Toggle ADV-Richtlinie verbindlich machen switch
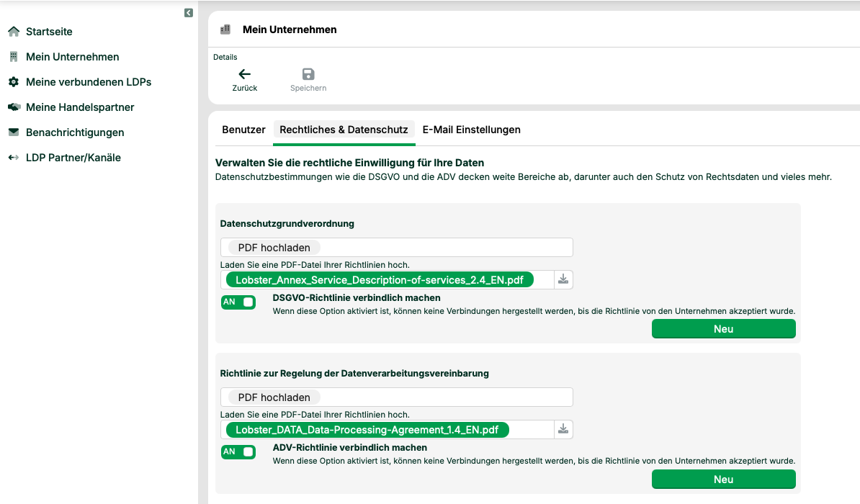The image size is (860, 504). click(x=238, y=452)
